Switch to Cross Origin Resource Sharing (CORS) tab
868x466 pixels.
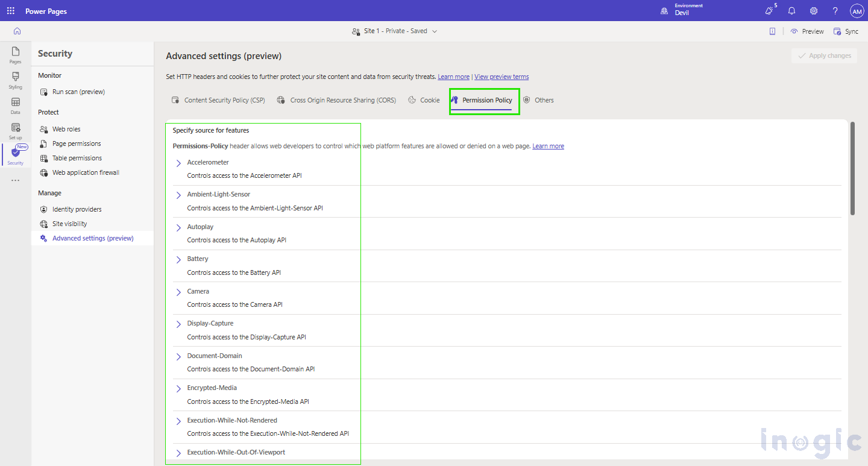(x=336, y=100)
